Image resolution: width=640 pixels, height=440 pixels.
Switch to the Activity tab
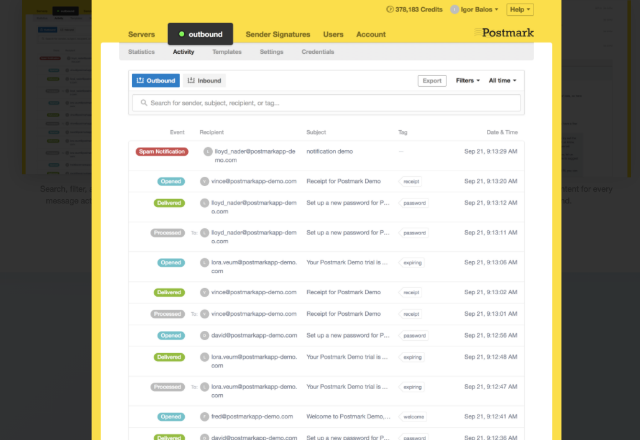pos(183,52)
